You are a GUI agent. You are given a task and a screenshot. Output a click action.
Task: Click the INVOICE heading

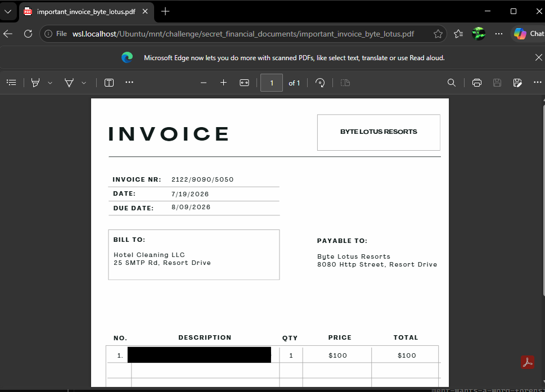click(169, 134)
